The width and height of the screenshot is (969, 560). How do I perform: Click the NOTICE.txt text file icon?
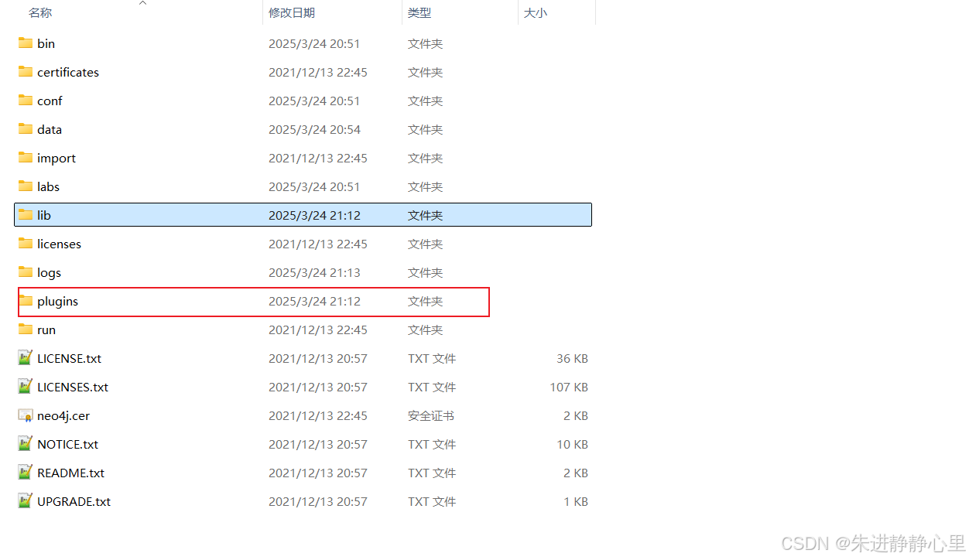click(24, 444)
